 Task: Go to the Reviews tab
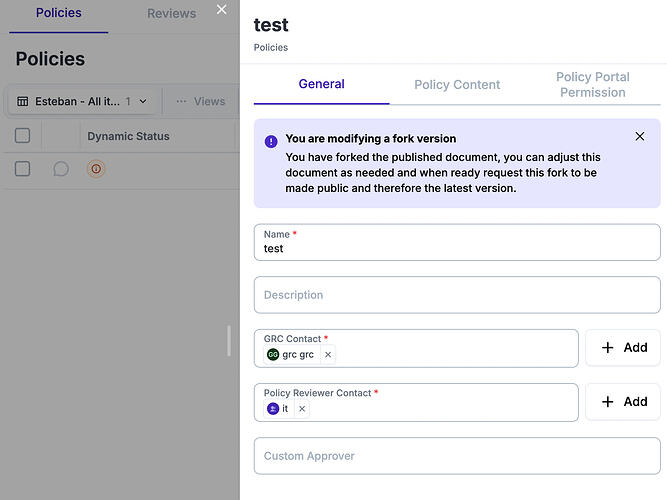(171, 14)
